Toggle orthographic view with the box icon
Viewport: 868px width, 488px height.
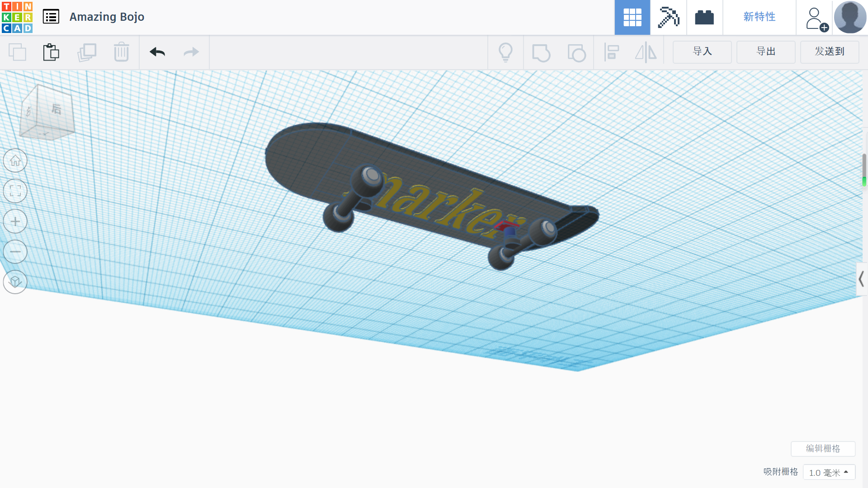pyautogui.click(x=15, y=282)
